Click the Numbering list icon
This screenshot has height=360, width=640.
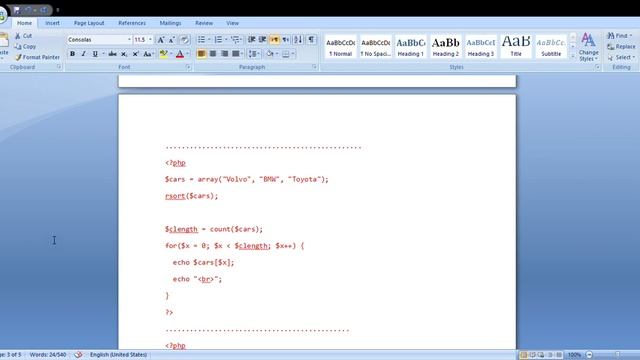[x=218, y=40]
